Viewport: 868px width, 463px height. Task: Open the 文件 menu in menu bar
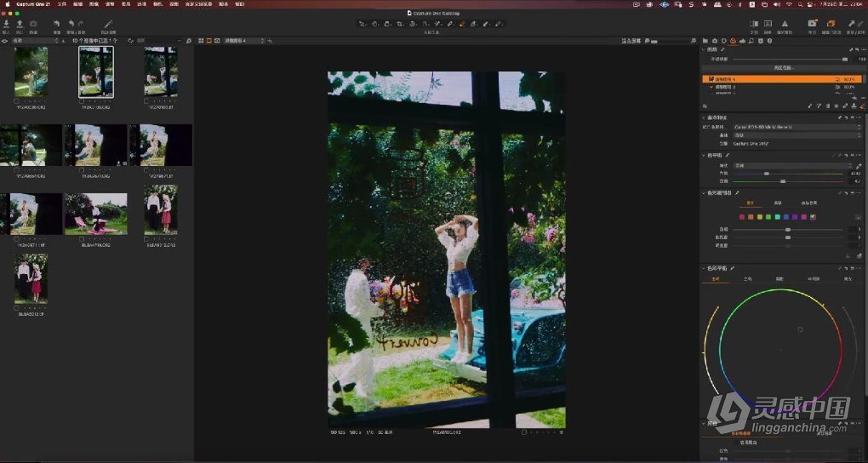(61, 4)
